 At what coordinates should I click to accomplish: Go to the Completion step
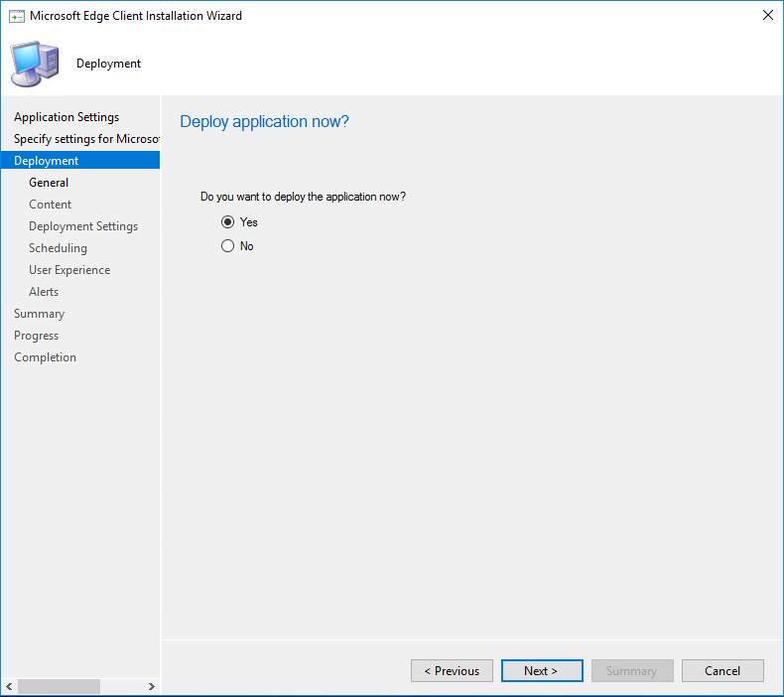tap(45, 357)
